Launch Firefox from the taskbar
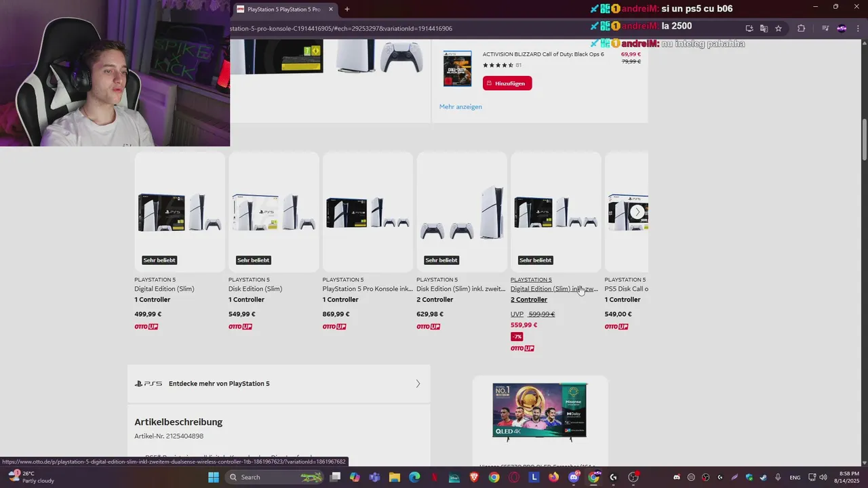This screenshot has width=868, height=488. click(554, 477)
